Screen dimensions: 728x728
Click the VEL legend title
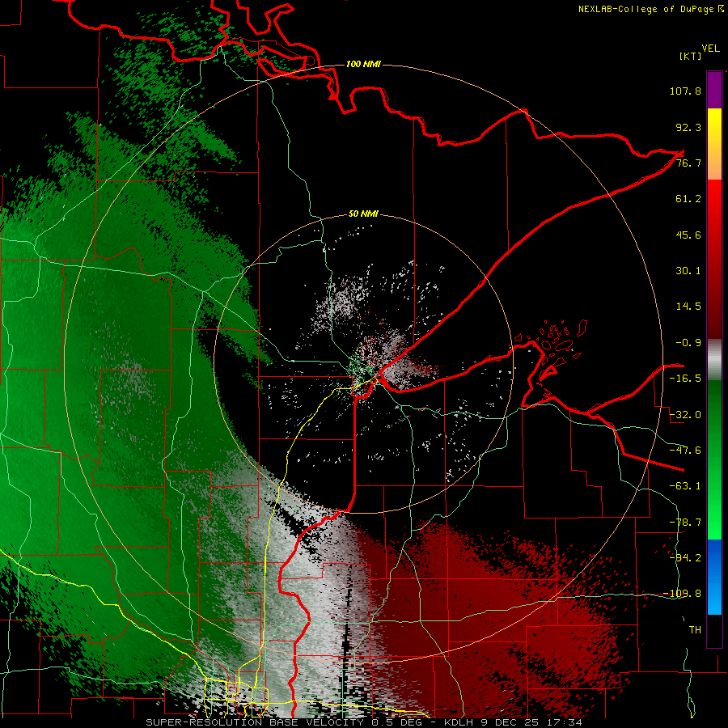tap(711, 49)
